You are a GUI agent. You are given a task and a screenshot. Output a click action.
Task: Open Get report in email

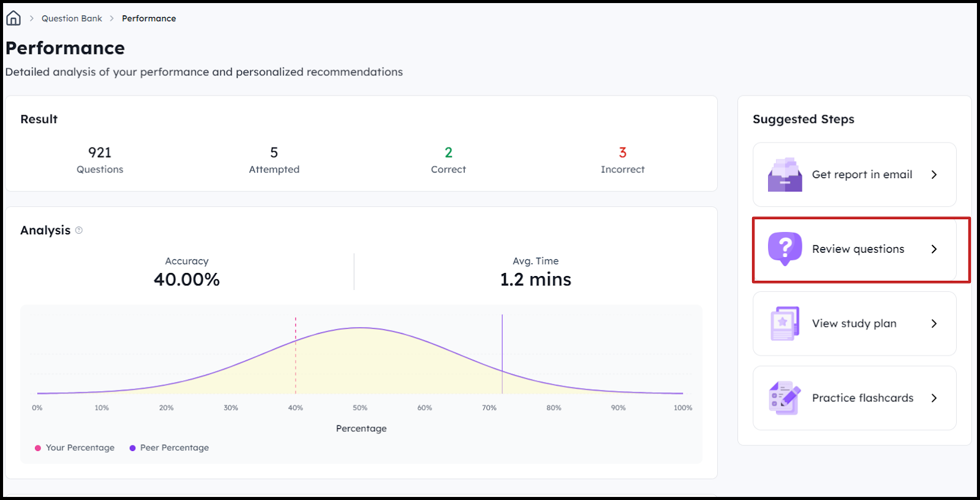[x=861, y=174]
